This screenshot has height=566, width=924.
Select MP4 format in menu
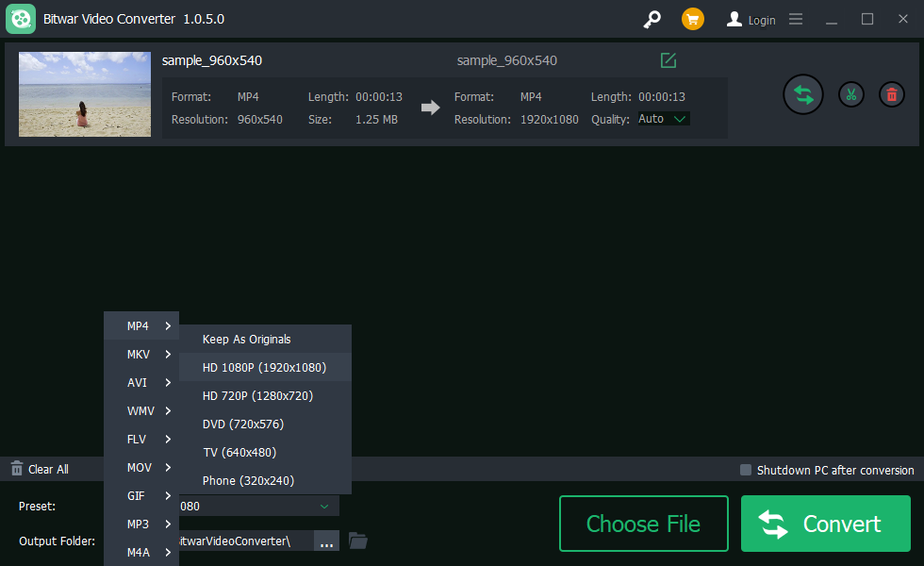pos(141,326)
